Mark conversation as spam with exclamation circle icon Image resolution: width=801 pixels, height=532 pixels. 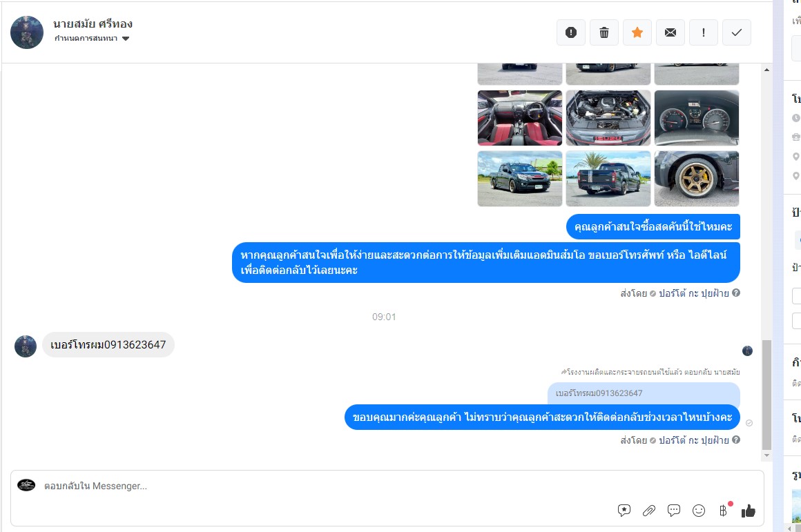tap(570, 32)
